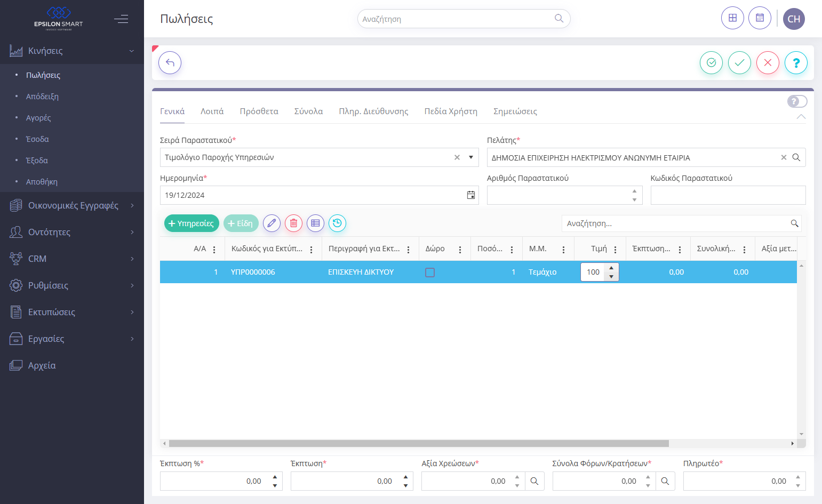Tick the Δώρο checkbox in row 1
This screenshot has height=504, width=822.
pos(430,272)
